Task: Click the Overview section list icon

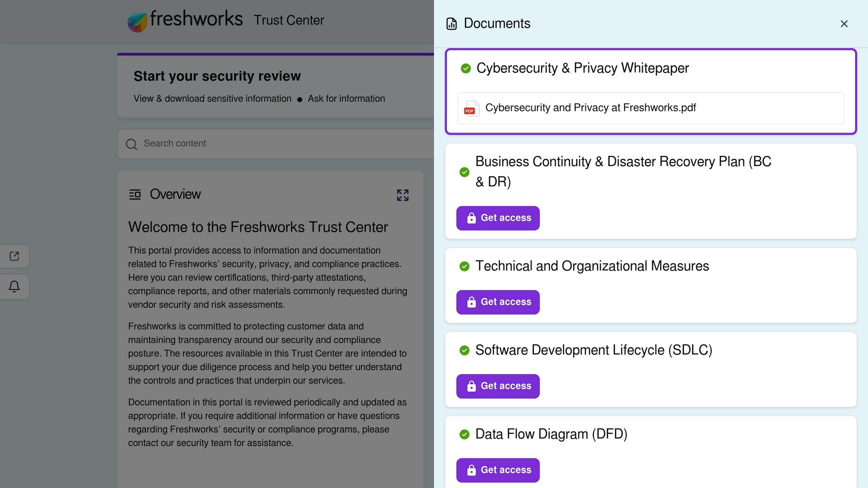Action: 135,194
